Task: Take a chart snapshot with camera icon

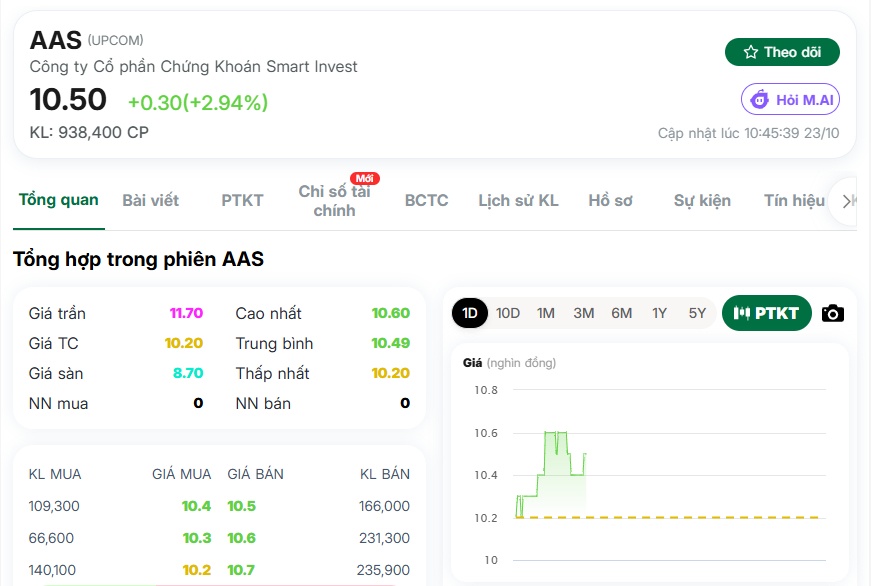Action: (833, 313)
